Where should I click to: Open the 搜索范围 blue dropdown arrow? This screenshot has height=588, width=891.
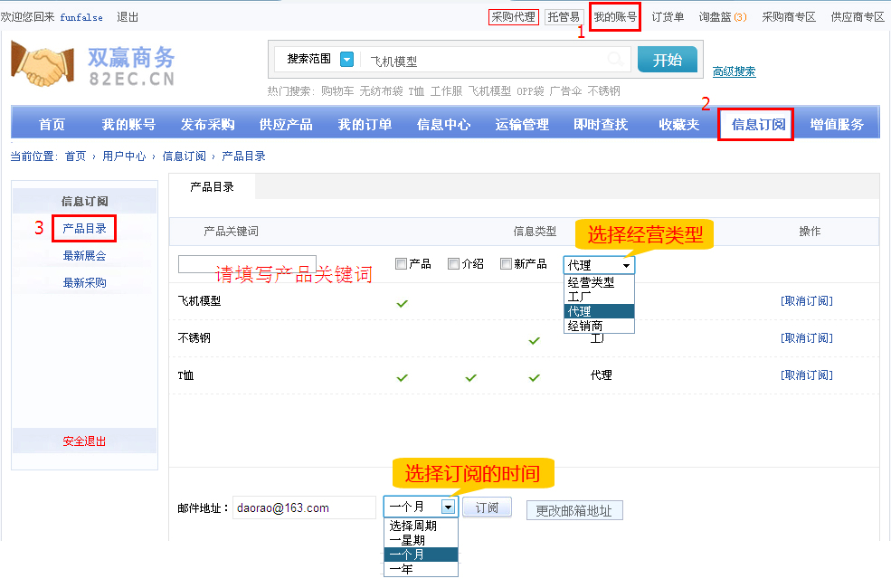[346, 60]
